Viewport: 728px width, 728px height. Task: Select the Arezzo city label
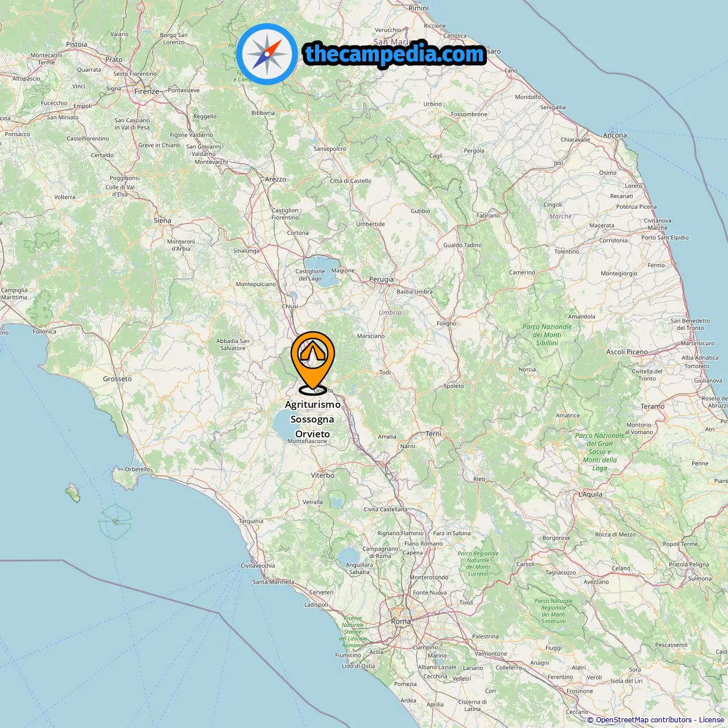(276, 179)
